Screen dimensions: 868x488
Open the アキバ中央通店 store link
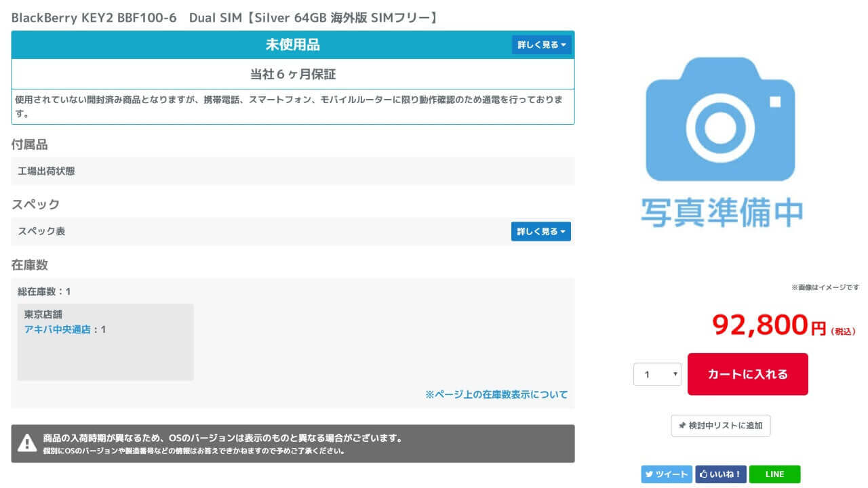coord(57,329)
